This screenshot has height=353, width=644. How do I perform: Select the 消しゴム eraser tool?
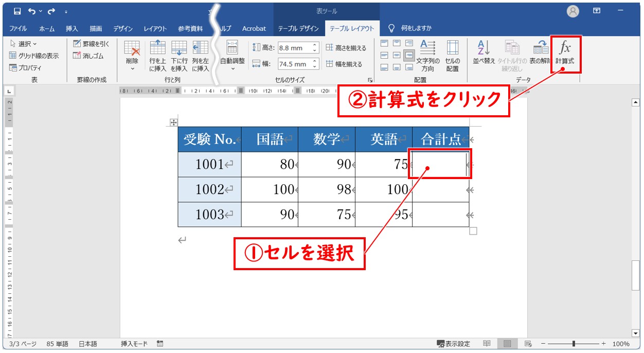[91, 56]
